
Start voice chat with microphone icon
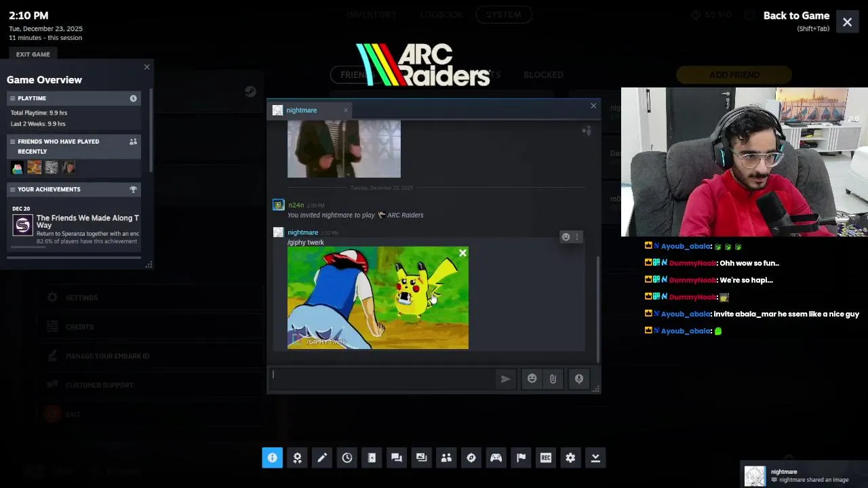tap(579, 379)
